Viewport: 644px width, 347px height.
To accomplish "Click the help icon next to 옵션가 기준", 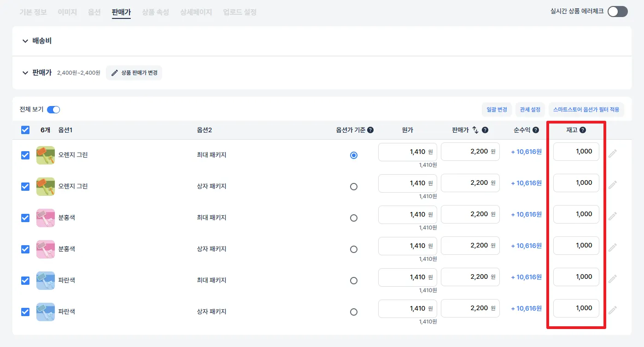I will (x=370, y=130).
